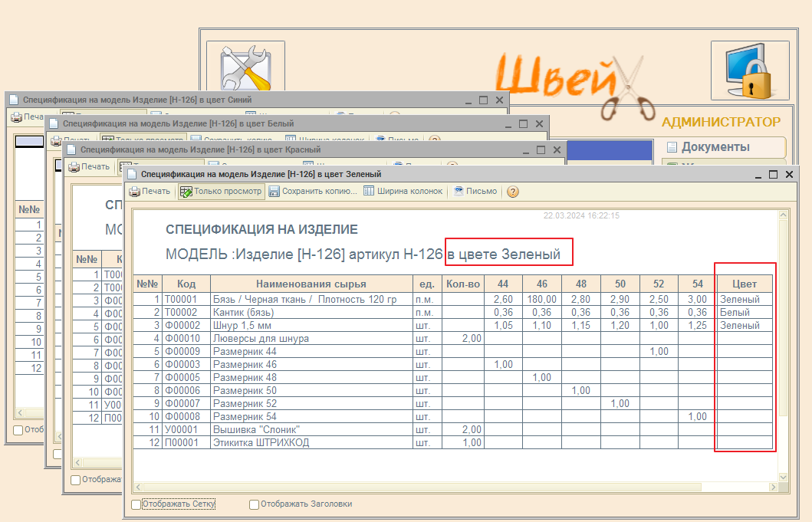Select the Люверсы для шнура cell
The height and width of the screenshot is (522, 812).
click(311, 339)
